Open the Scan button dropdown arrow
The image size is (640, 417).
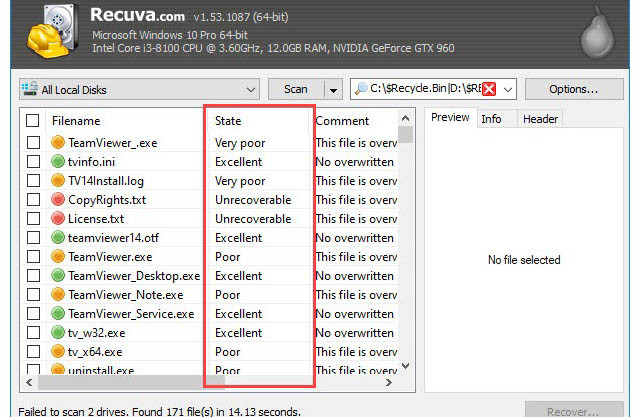click(x=333, y=89)
